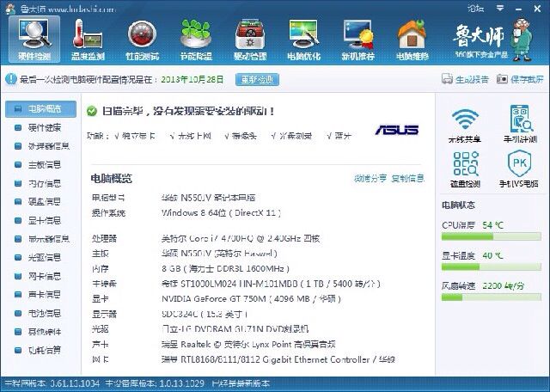Click the 54 ℃ CPU temperature value
The image size is (550, 392).
click(492, 225)
